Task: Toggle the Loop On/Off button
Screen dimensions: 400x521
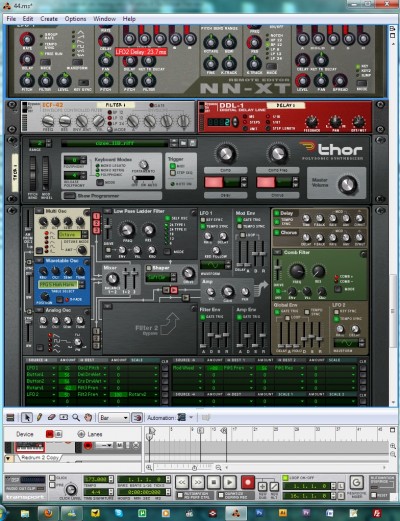Action: (x=285, y=478)
